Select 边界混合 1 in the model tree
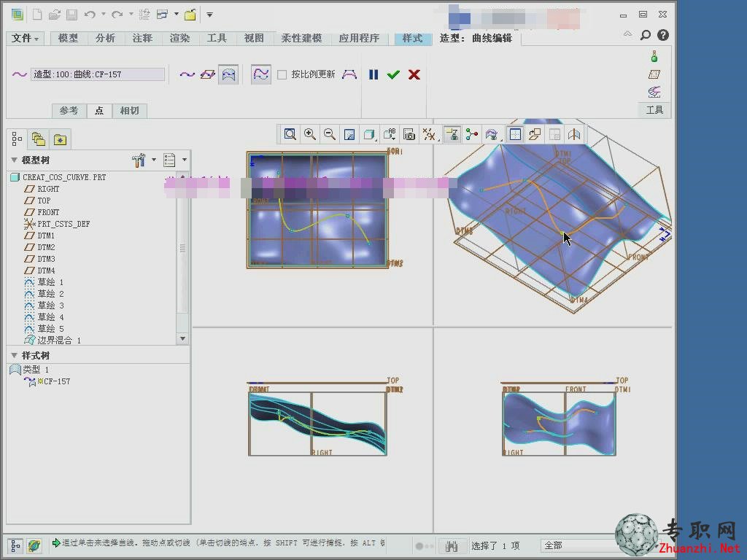 coord(59,340)
